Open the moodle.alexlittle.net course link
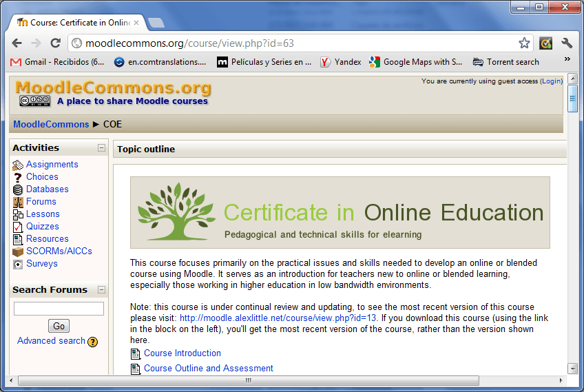The image size is (584, 392). pos(278,318)
